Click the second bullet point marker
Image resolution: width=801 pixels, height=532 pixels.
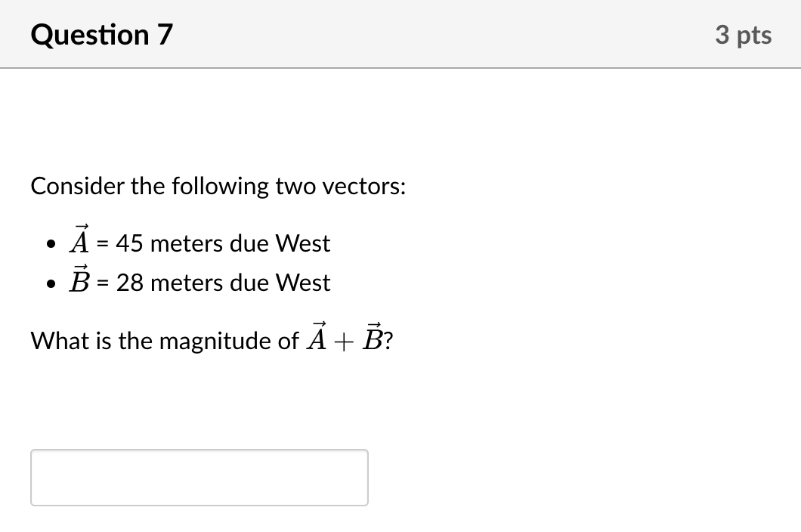coord(51,283)
